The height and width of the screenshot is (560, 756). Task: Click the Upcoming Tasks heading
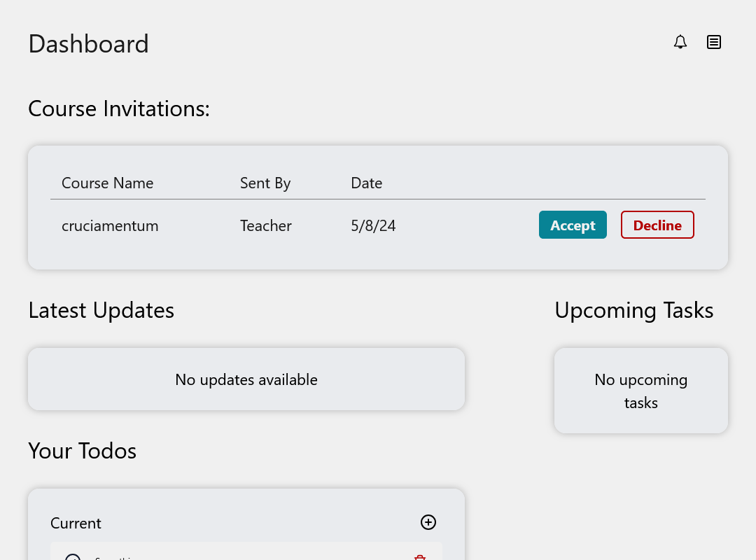click(633, 310)
